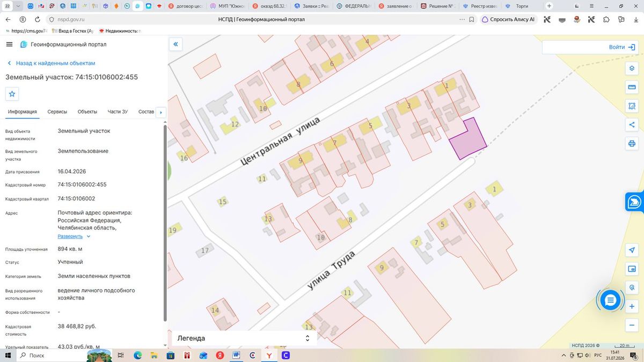Open the blue side feedback widget
644x362 pixels.
click(634, 202)
